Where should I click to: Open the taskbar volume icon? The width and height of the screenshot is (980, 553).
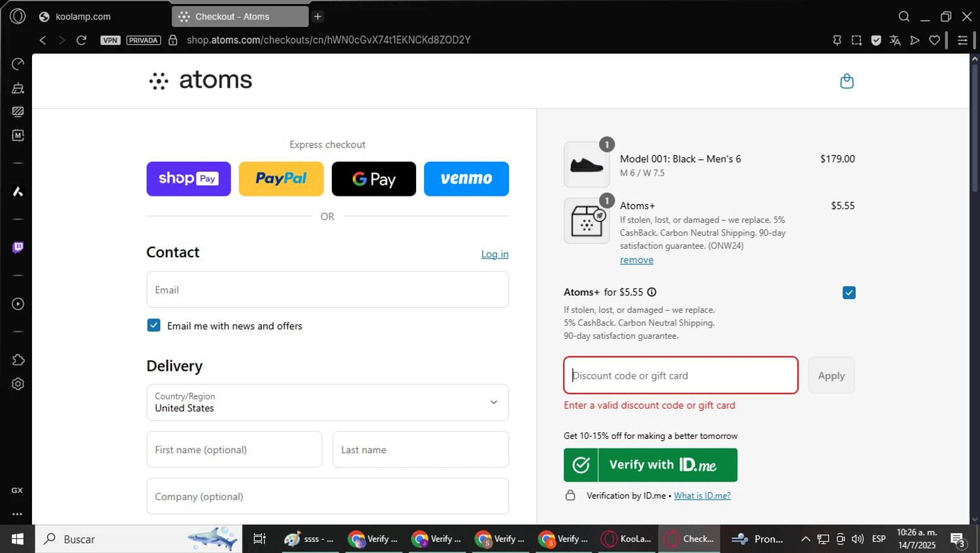[x=857, y=539]
